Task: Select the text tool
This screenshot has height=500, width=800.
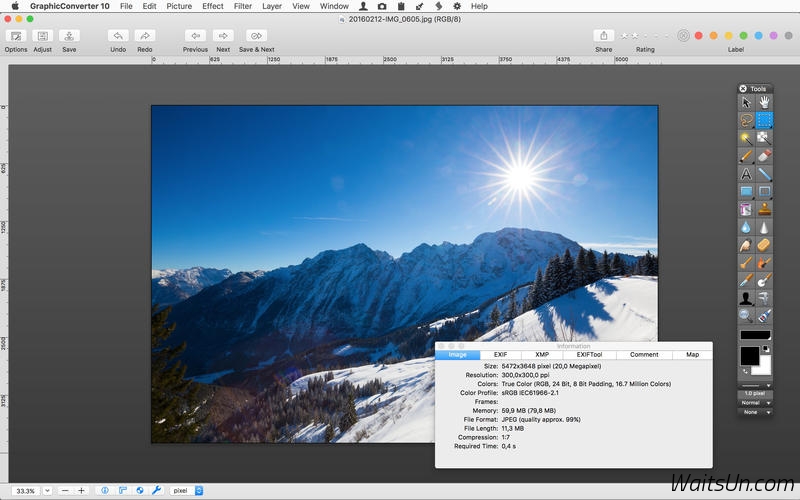Action: click(x=746, y=174)
